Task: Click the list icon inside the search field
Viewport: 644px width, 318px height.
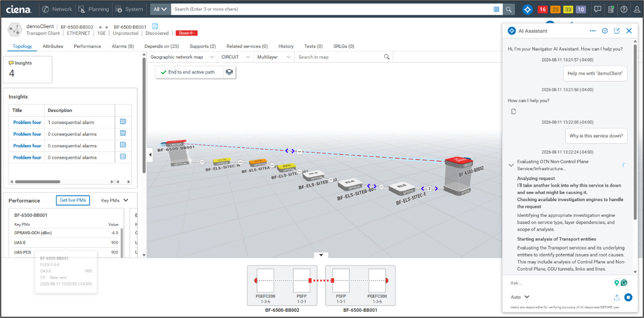Action: tap(496, 9)
